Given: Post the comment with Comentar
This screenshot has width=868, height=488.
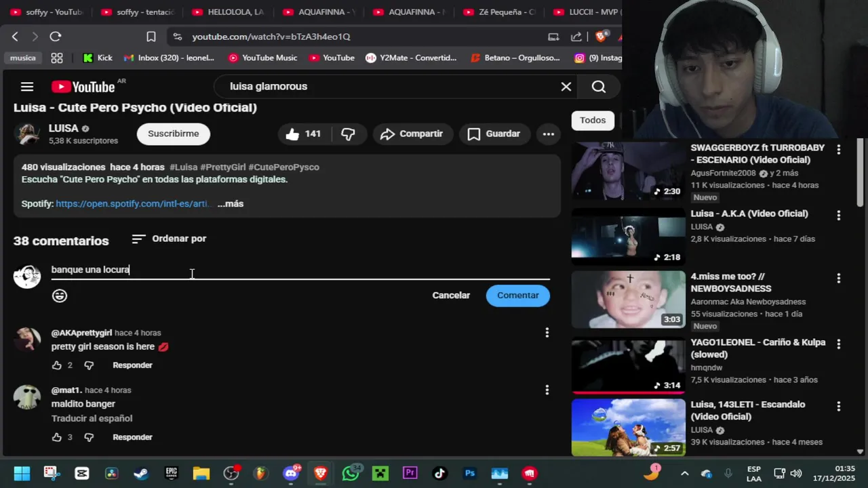Looking at the screenshot, I should pos(518,295).
